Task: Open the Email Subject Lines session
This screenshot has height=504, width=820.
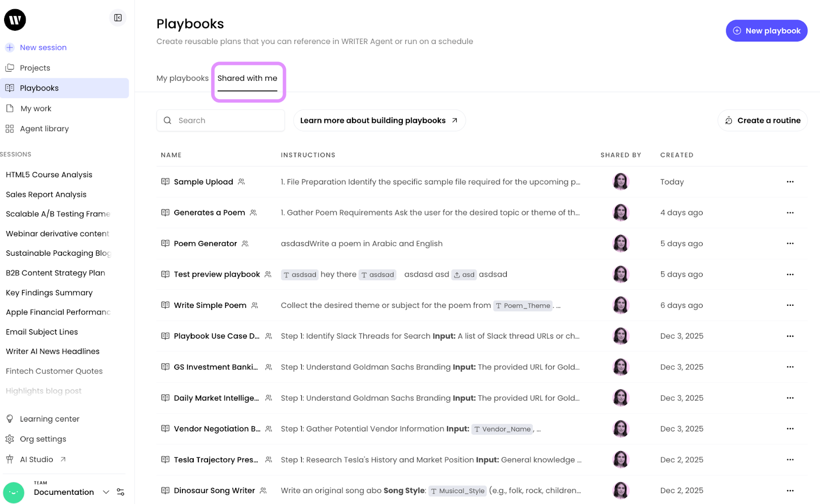Action: click(x=42, y=332)
